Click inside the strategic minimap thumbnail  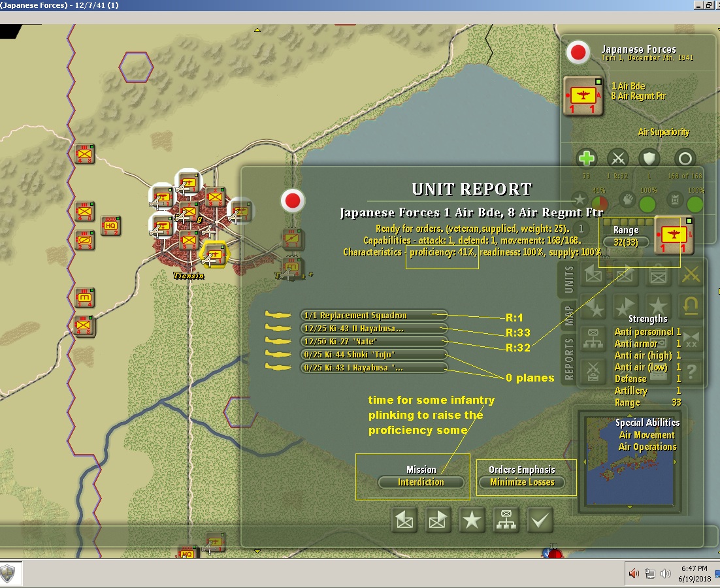630,461
